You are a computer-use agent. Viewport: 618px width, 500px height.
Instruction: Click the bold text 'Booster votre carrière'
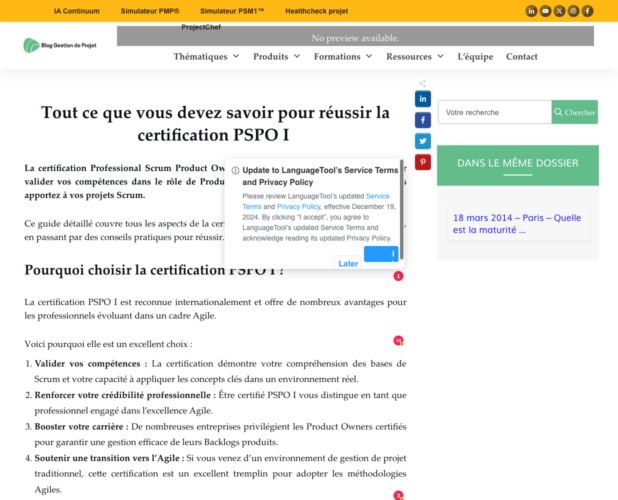pyautogui.click(x=79, y=427)
